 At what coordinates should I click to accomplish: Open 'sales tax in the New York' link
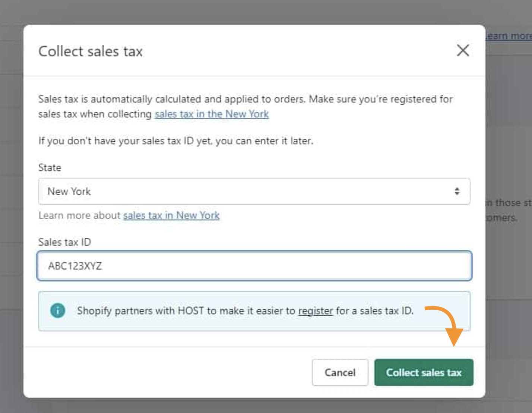coord(212,114)
